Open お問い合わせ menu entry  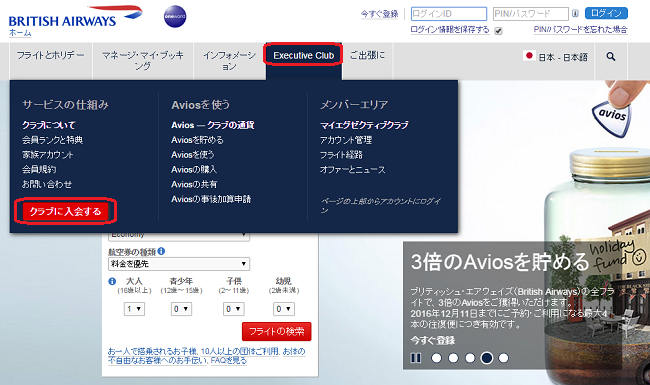47,184
